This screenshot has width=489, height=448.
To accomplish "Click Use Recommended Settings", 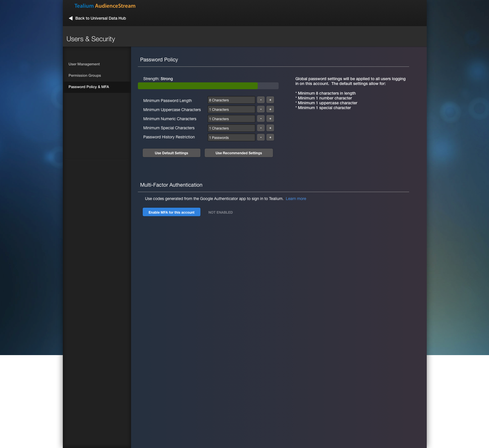I will (x=239, y=153).
